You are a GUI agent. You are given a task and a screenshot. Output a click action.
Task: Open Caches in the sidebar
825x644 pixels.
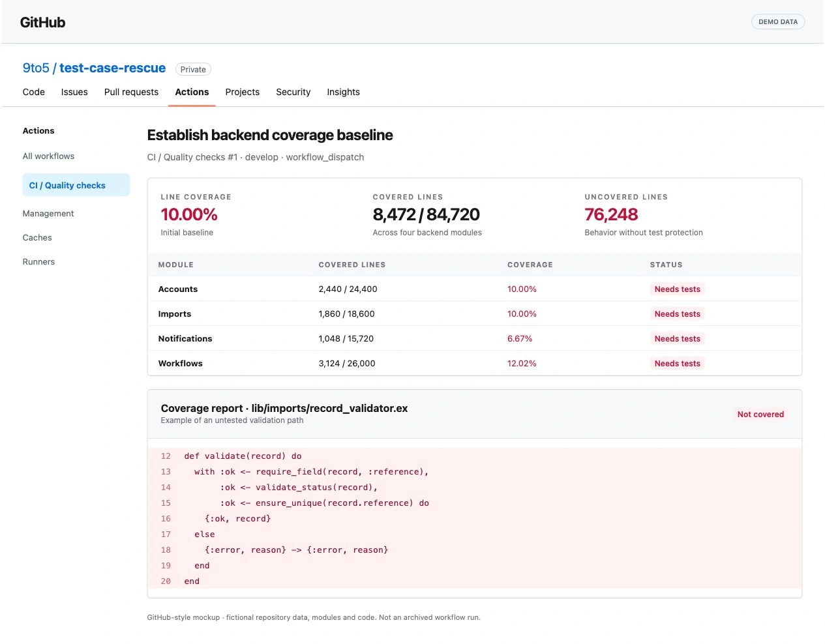click(37, 237)
